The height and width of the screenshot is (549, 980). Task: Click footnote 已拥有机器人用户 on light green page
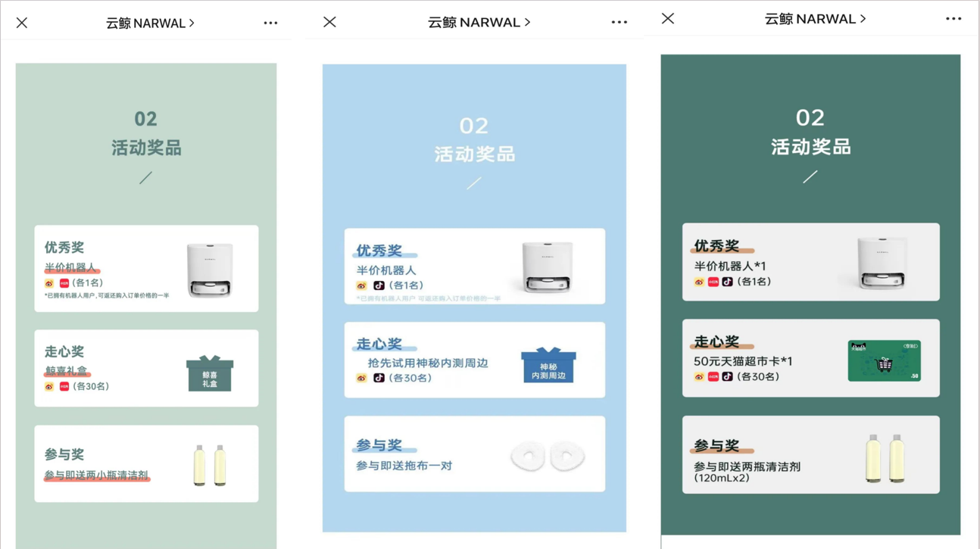point(107,296)
